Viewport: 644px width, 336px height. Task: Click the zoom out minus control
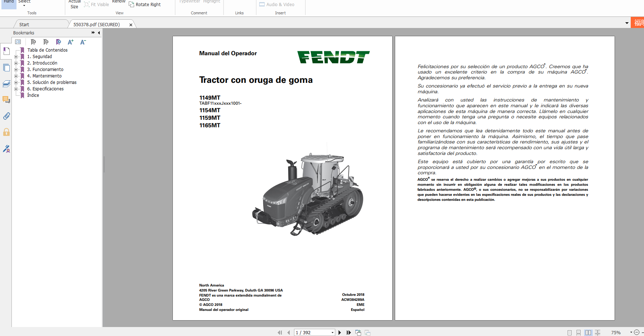point(637,332)
